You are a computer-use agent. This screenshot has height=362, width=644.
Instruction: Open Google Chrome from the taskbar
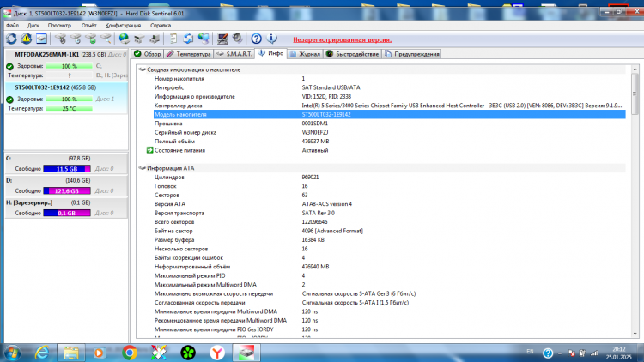pyautogui.click(x=130, y=353)
